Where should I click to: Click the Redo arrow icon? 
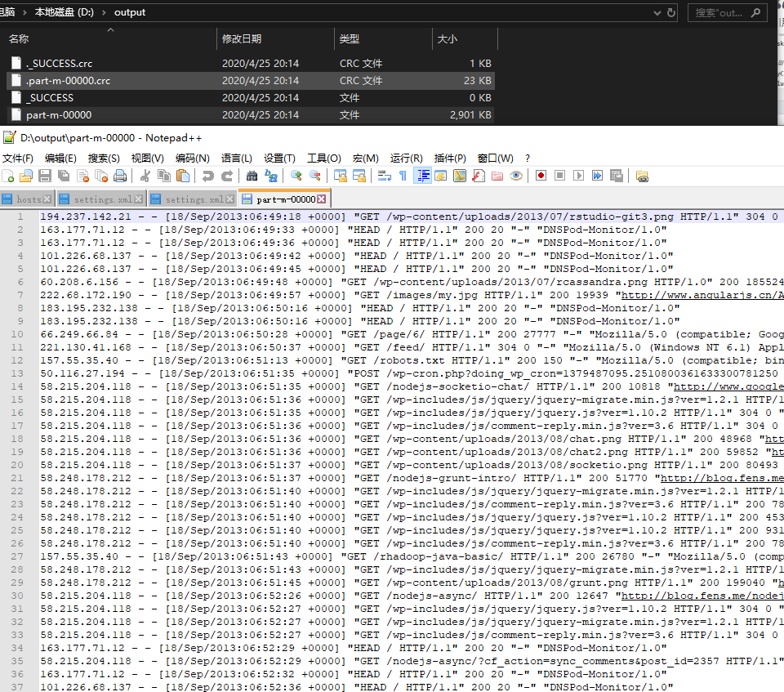[x=227, y=176]
